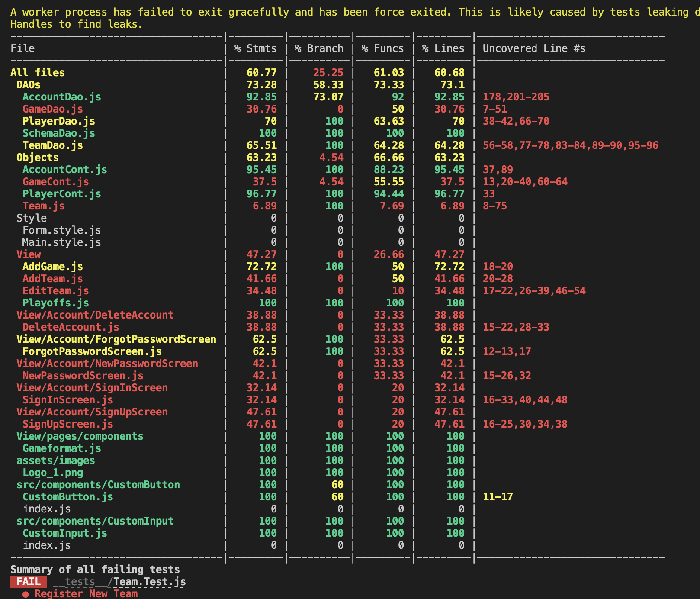Select EditTeam.js in the coverage table

click(x=56, y=291)
